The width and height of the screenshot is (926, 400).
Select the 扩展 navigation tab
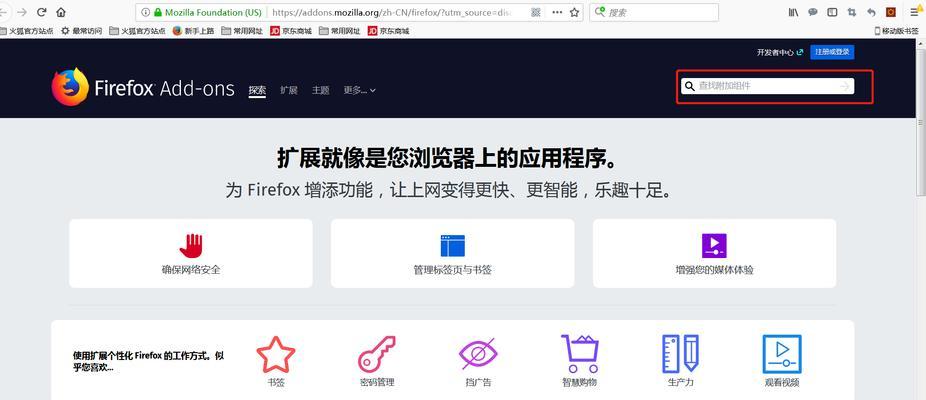tap(289, 90)
